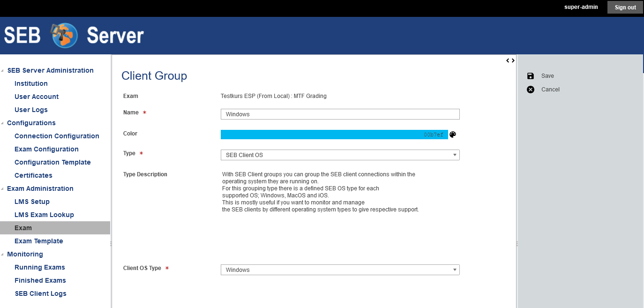
Task: Click the Cancel X icon
Action: tap(530, 90)
